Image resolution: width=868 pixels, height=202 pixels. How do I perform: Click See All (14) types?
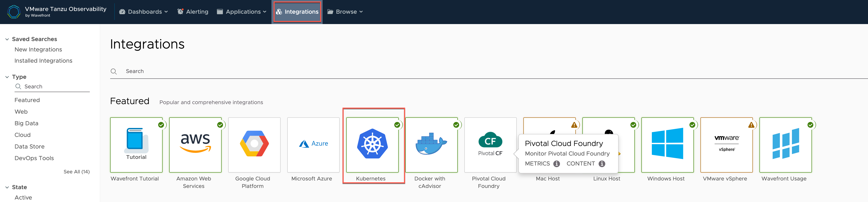tap(76, 172)
